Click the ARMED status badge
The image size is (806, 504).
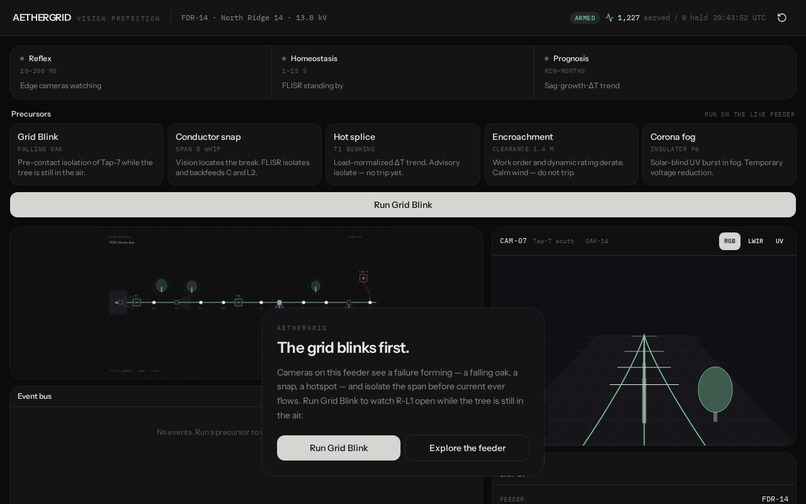[x=584, y=18]
